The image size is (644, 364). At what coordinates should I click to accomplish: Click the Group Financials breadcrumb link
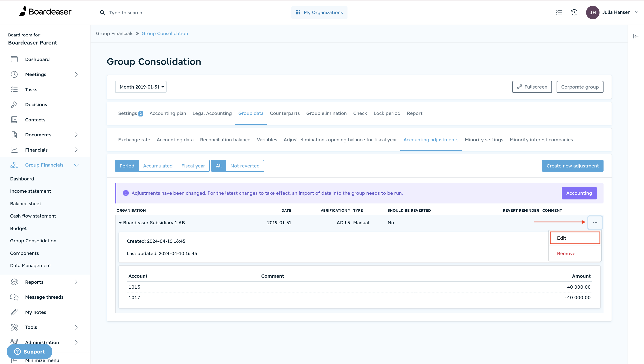114,34
